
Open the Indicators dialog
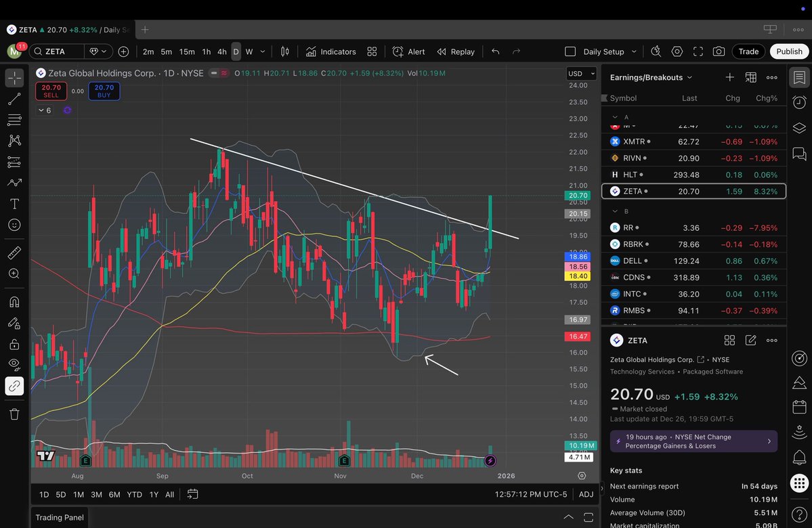click(331, 51)
